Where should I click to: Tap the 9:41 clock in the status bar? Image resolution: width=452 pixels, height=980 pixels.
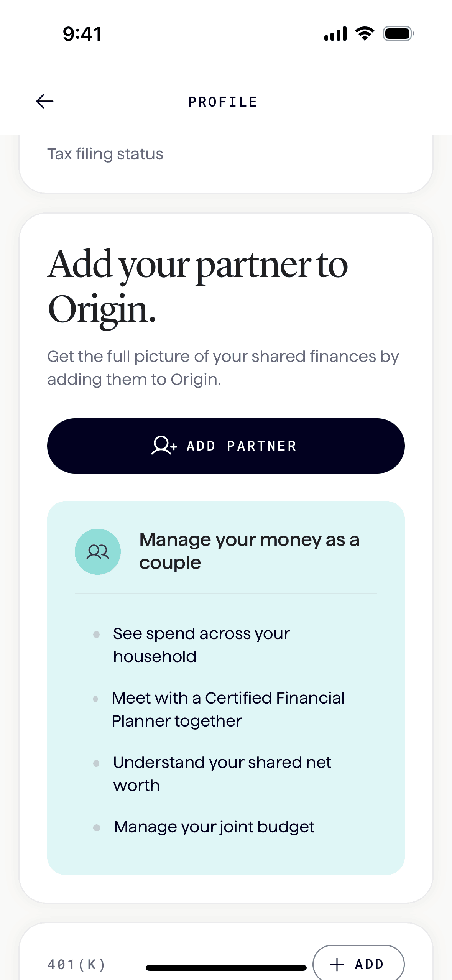click(x=82, y=34)
